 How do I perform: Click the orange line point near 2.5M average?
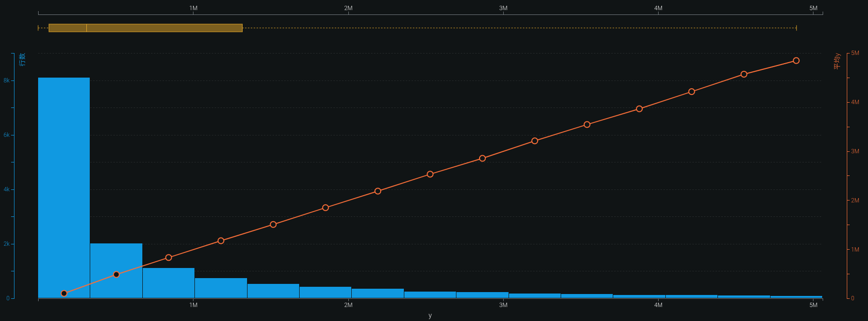430,174
